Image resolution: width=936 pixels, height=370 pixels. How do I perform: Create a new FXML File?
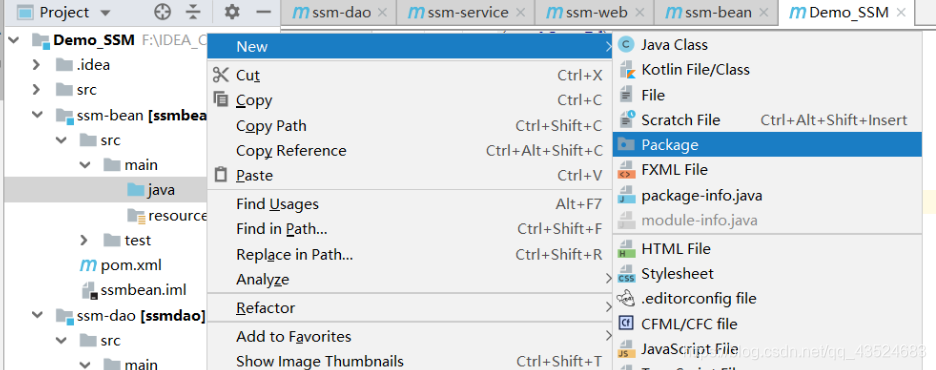pyautogui.click(x=767, y=170)
